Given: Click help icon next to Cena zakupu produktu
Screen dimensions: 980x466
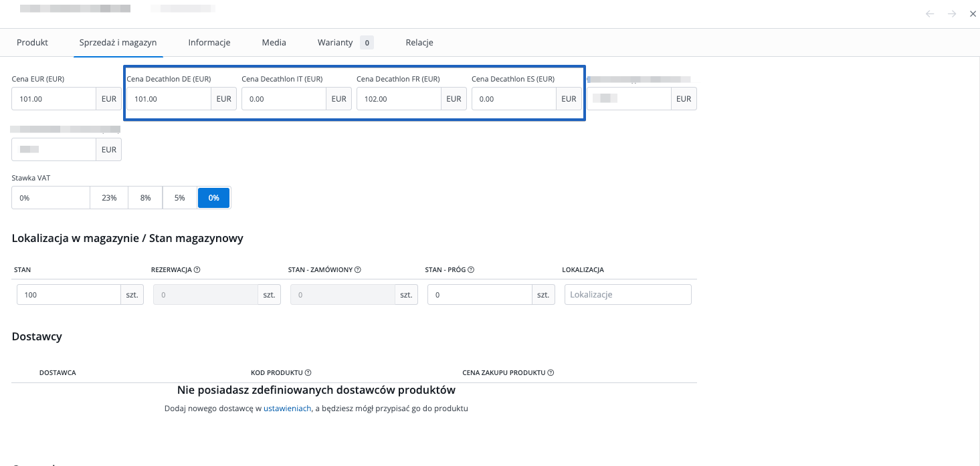Looking at the screenshot, I should point(551,373).
